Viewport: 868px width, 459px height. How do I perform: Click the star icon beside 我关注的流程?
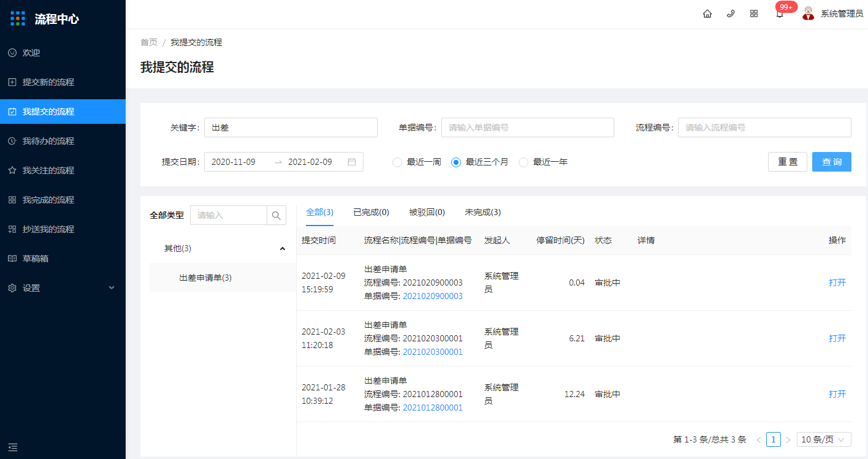click(12, 170)
